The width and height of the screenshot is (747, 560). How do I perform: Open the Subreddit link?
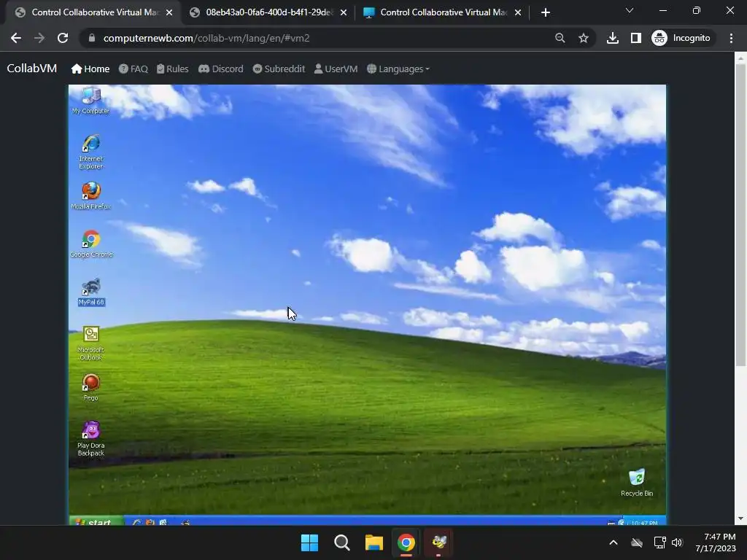point(279,69)
